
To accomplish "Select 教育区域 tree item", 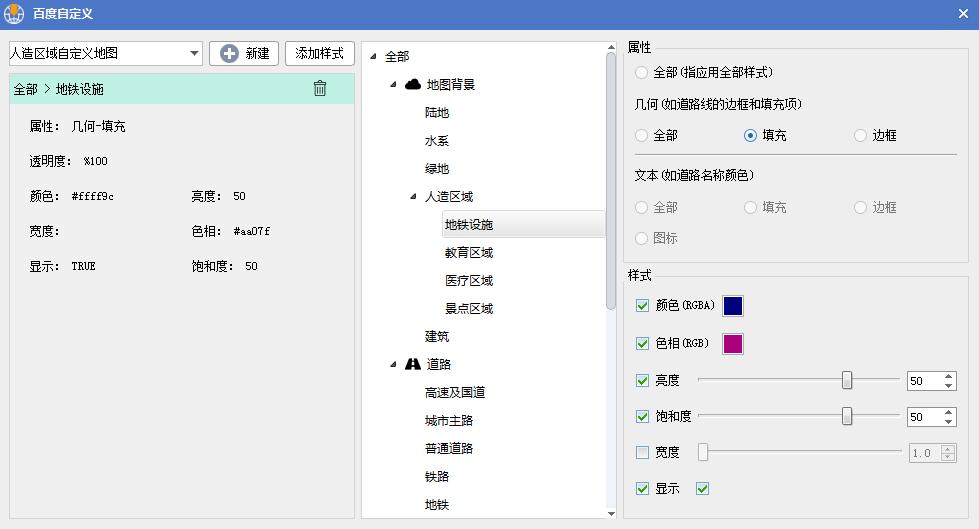I will [x=469, y=252].
